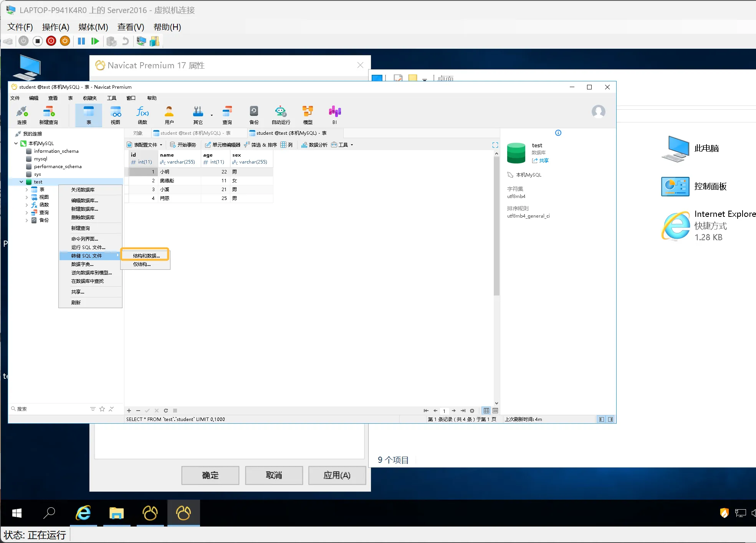Viewport: 756px width, 543px height.
Task: Click 筛选 & 排序 filter and sort
Action: 260,145
